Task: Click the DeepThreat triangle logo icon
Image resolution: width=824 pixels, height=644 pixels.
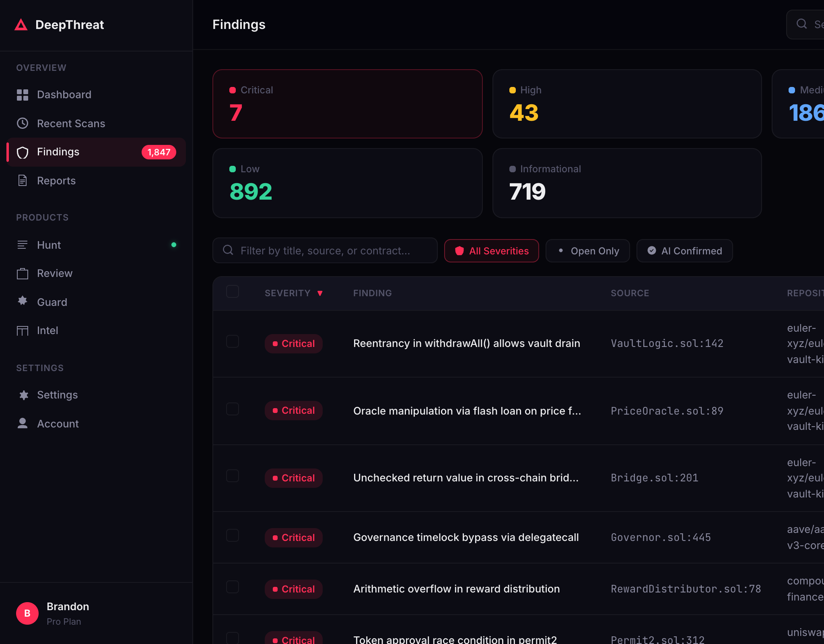Action: tap(21, 25)
